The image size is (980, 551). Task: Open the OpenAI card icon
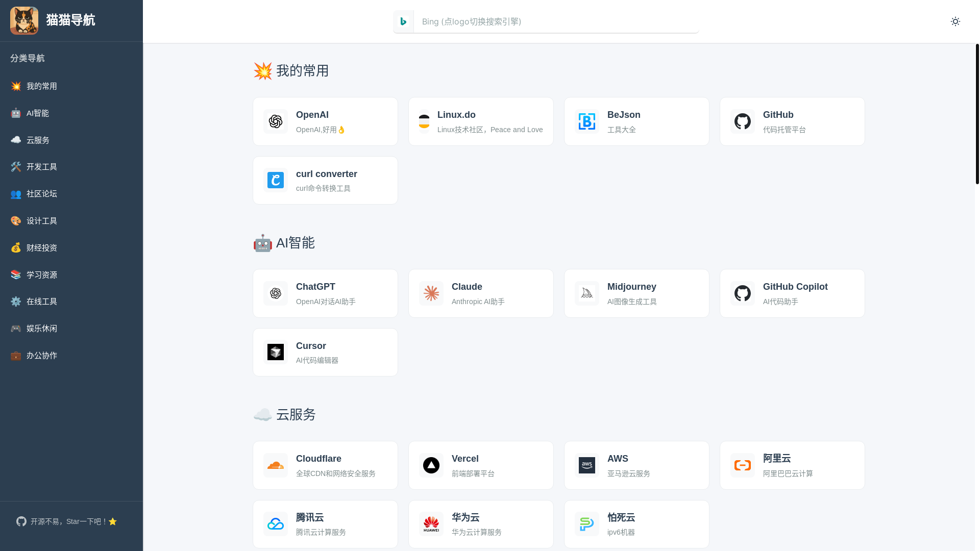coord(276,121)
